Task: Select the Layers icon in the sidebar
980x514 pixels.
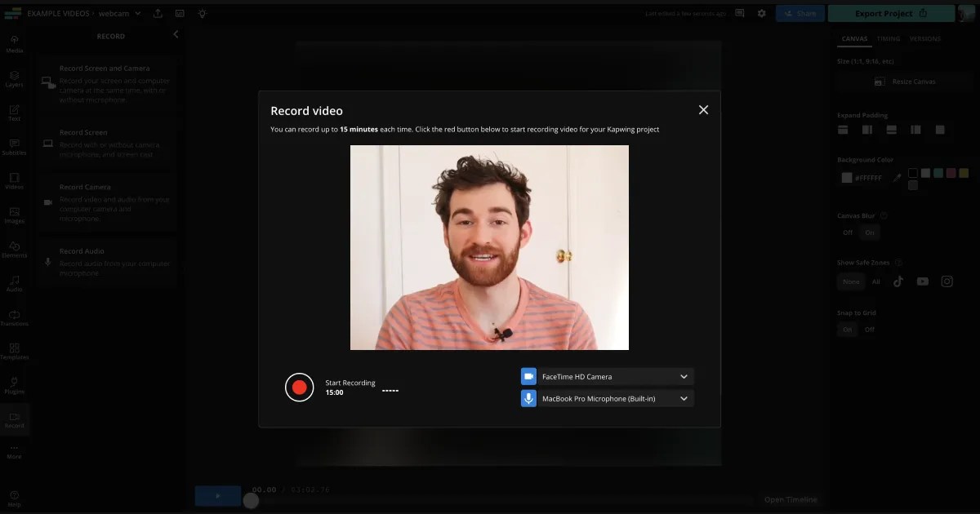Action: tap(14, 78)
